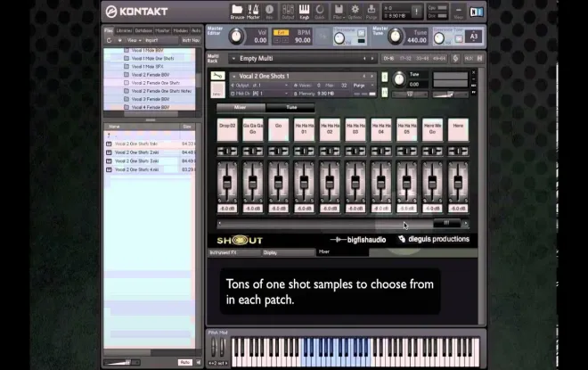
Task: Click the mixer horizontal scrollbar handle
Action: [x=446, y=223]
